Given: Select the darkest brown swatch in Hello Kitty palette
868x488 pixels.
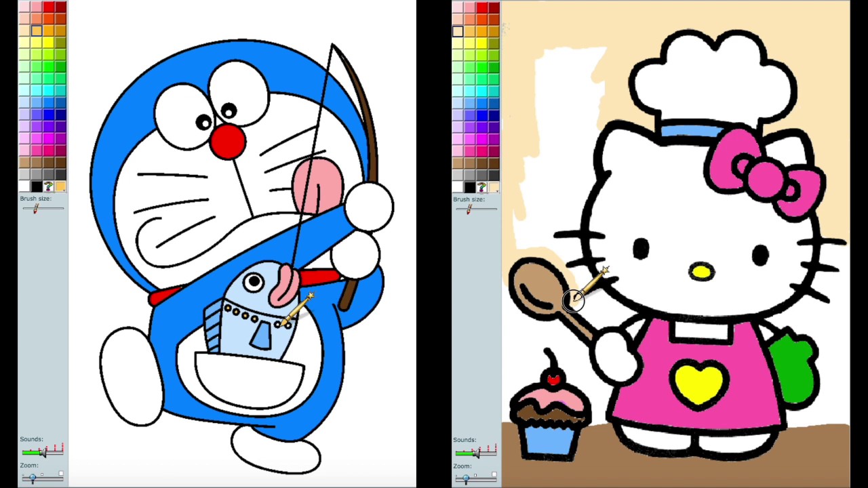Looking at the screenshot, I should pyautogui.click(x=494, y=162).
